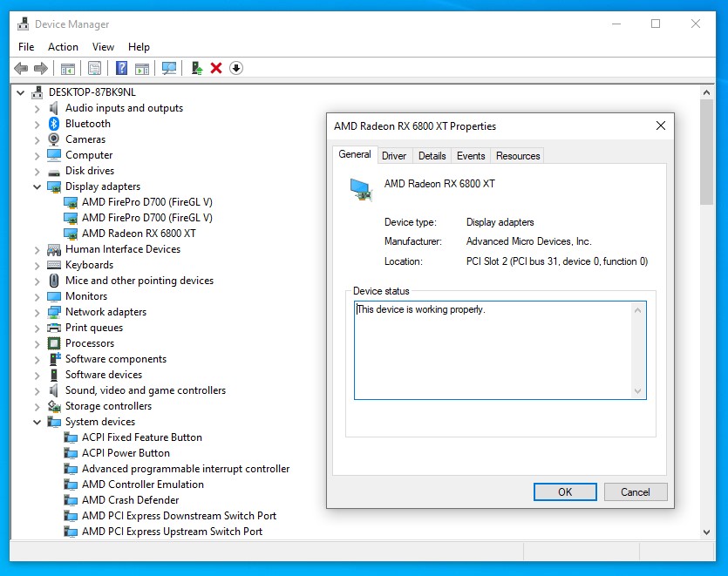Collapse the DESKTOP-87BK9NL root node
The image size is (728, 576).
[x=20, y=92]
